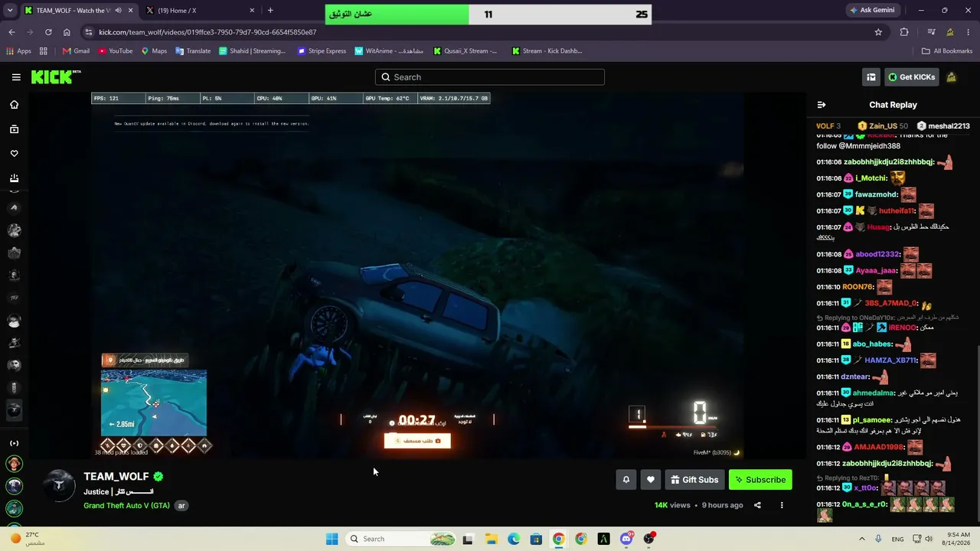The width and height of the screenshot is (980, 551).
Task: Open the Following heart icon in sidebar
Action: 14,154
